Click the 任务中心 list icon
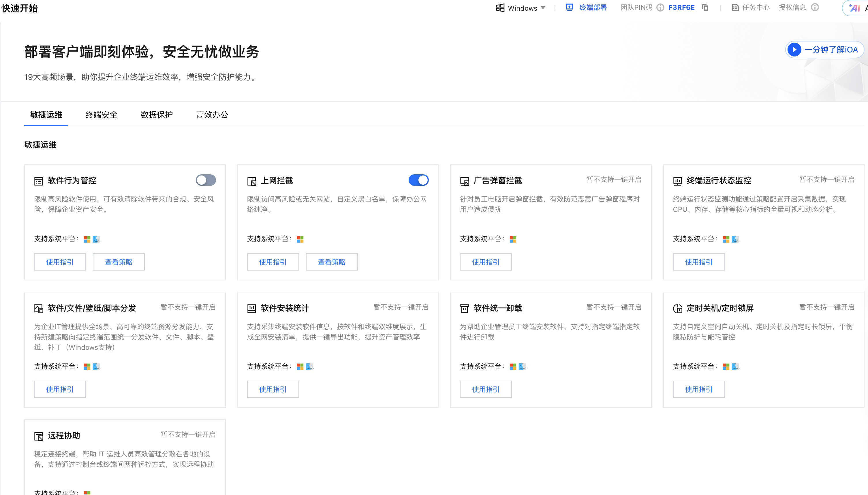868x495 pixels. [x=735, y=7]
